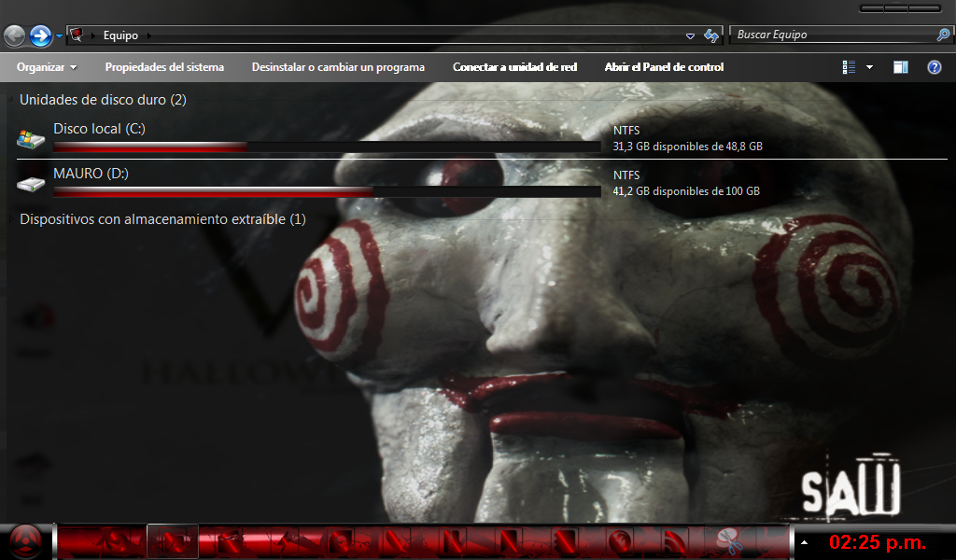Click the MAURO (D:) usage bar
Image resolution: width=956 pixels, height=560 pixels.
327,191
